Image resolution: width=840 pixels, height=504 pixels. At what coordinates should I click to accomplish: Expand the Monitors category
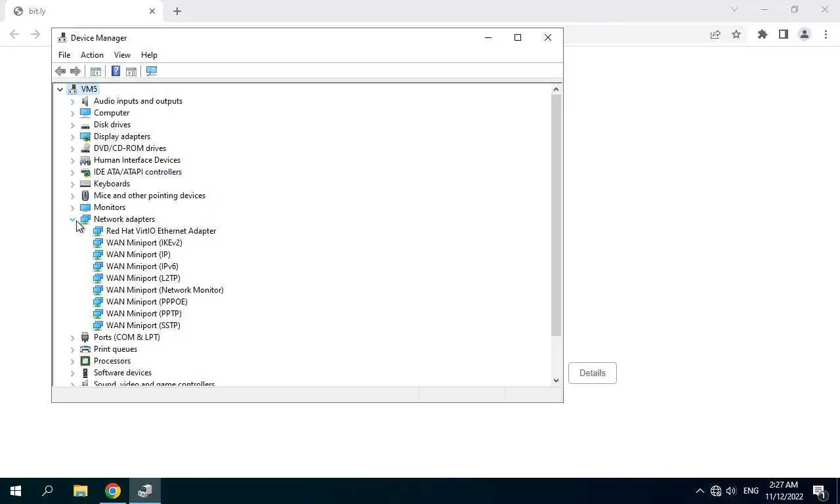72,207
